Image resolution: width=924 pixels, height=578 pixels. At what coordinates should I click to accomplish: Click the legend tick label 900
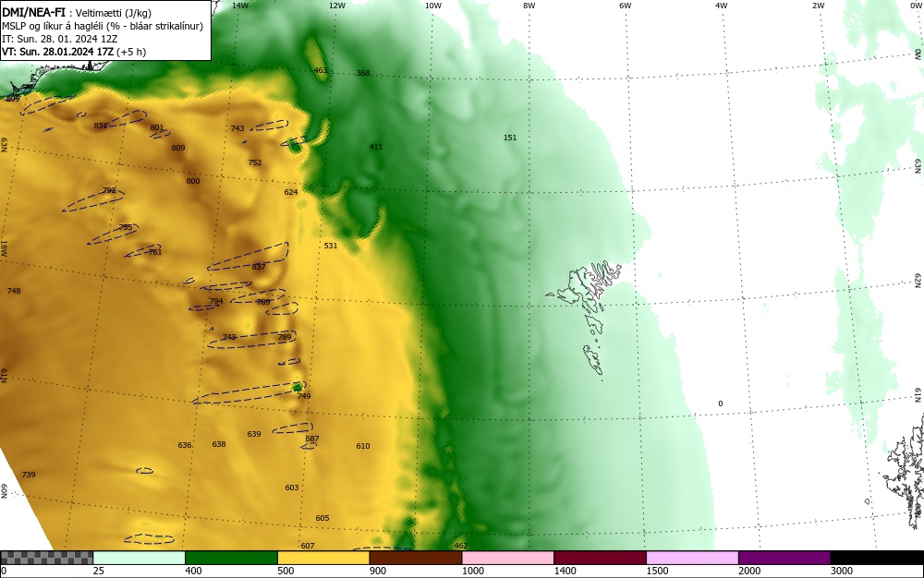click(x=378, y=571)
